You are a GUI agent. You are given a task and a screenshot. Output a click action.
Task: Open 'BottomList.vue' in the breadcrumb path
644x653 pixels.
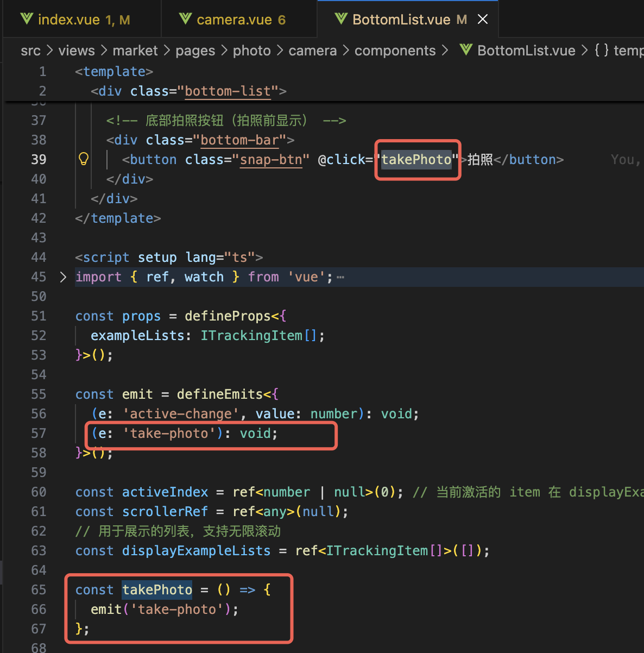(526, 51)
